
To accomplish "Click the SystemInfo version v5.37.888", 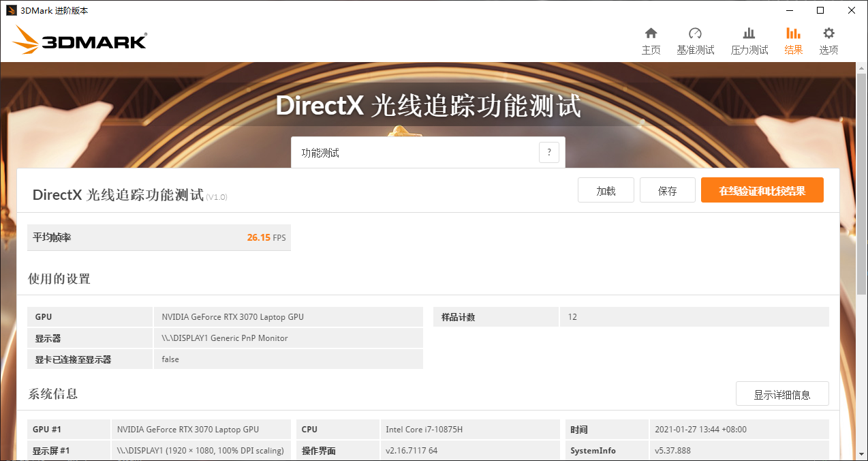I will click(672, 451).
